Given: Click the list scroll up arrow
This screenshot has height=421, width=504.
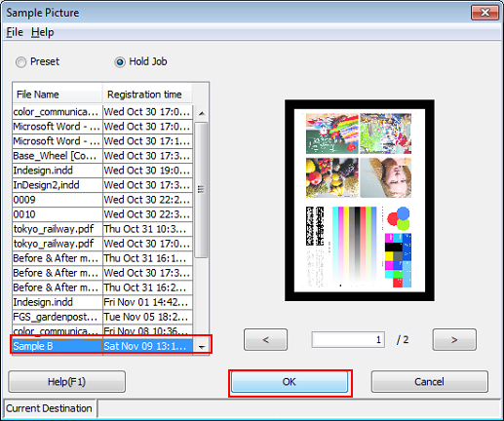Looking at the screenshot, I should (202, 113).
